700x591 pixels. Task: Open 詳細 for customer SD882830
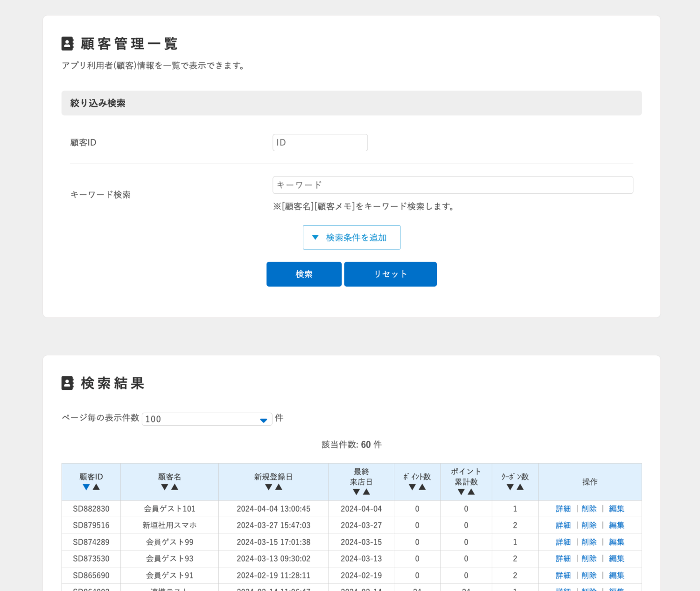tap(563, 508)
